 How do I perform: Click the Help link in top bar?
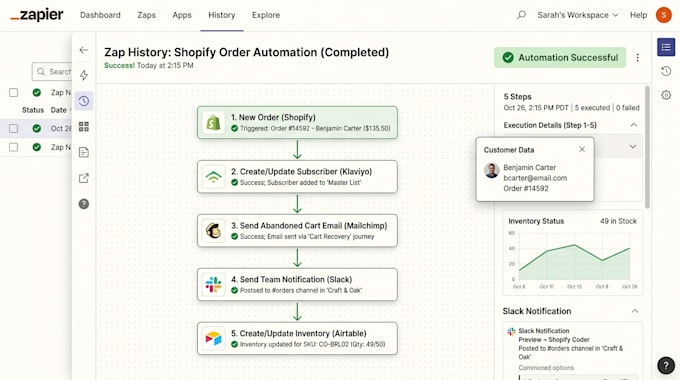[638, 15]
